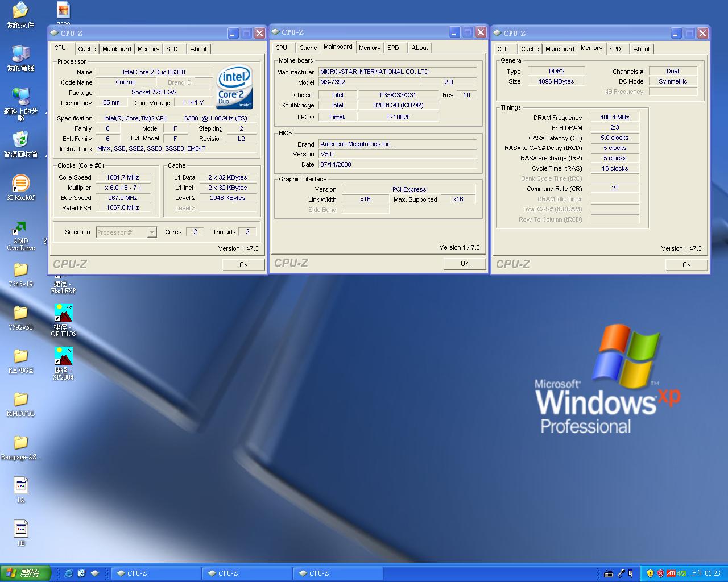
Task: Click the BIOS date 07/14/2008 field
Action: [397, 164]
